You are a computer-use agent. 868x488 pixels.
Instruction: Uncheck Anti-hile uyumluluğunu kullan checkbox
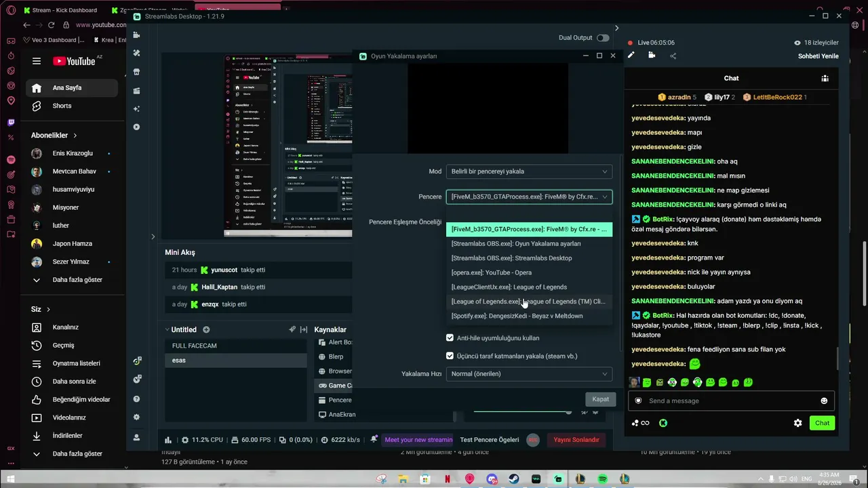click(450, 338)
